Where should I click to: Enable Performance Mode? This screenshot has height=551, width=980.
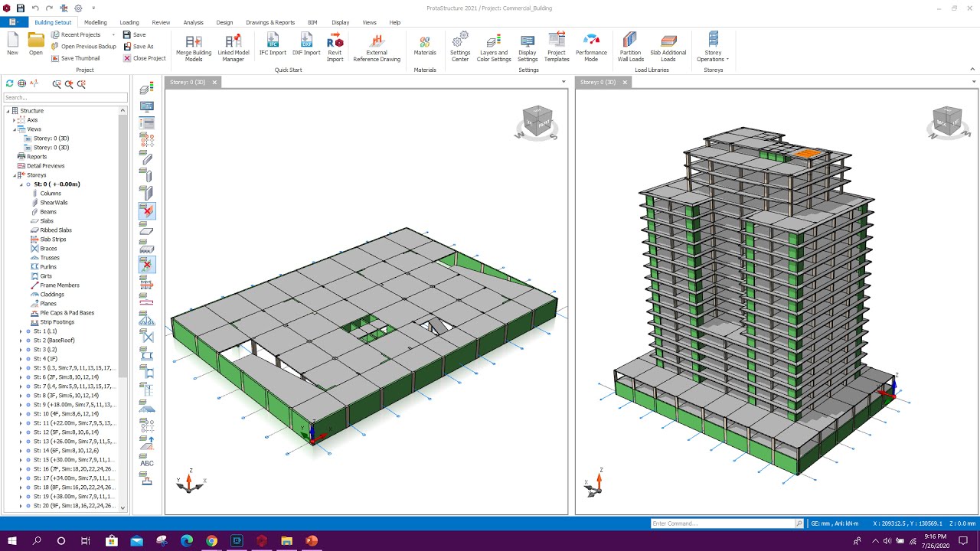pyautogui.click(x=591, y=46)
